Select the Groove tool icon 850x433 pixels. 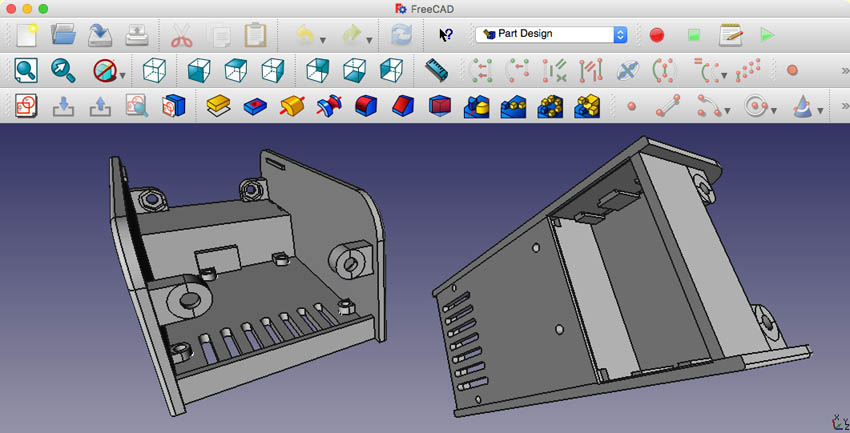[327, 106]
